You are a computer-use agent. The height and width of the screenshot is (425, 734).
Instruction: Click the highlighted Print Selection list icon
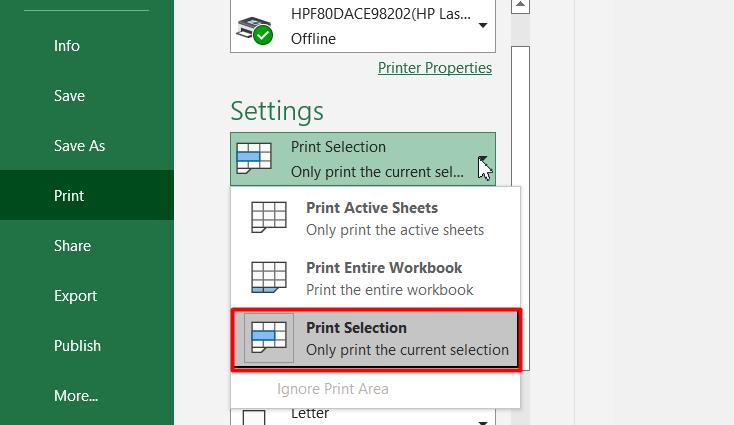point(269,337)
